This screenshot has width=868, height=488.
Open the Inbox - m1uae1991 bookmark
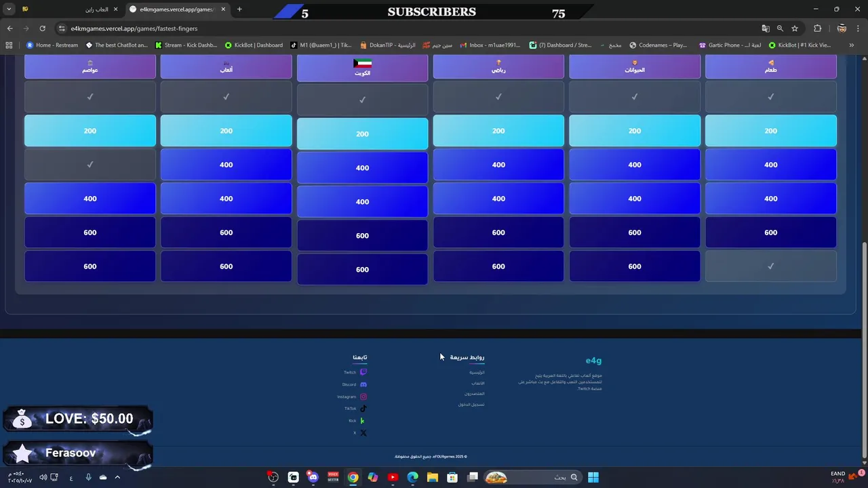tap(490, 45)
